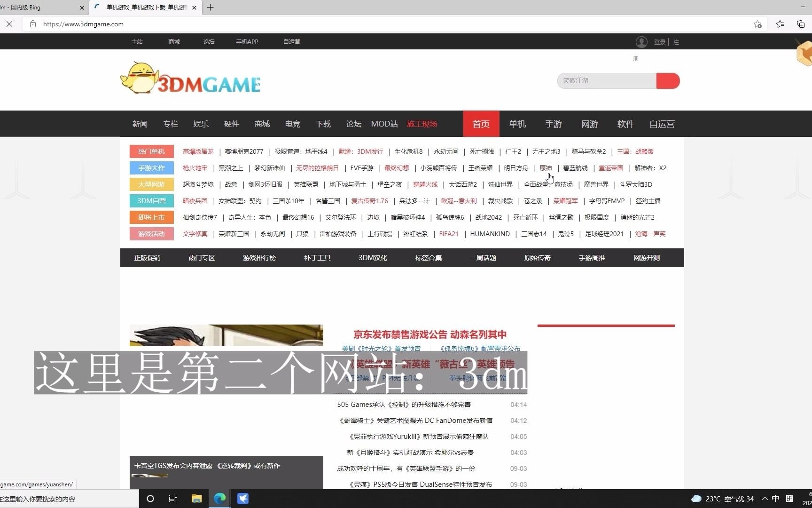Click weather cloud icon in system tray
This screenshot has width=812, height=508.
point(696,499)
